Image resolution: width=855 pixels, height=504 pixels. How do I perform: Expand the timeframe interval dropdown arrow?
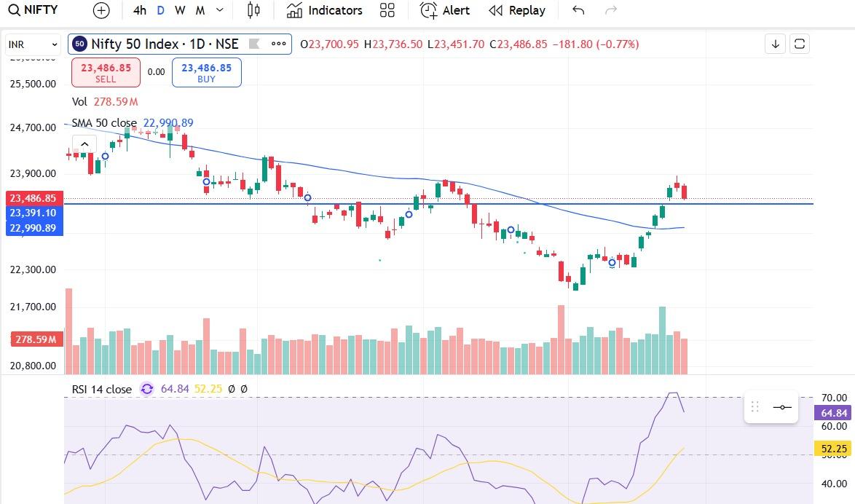pyautogui.click(x=220, y=10)
